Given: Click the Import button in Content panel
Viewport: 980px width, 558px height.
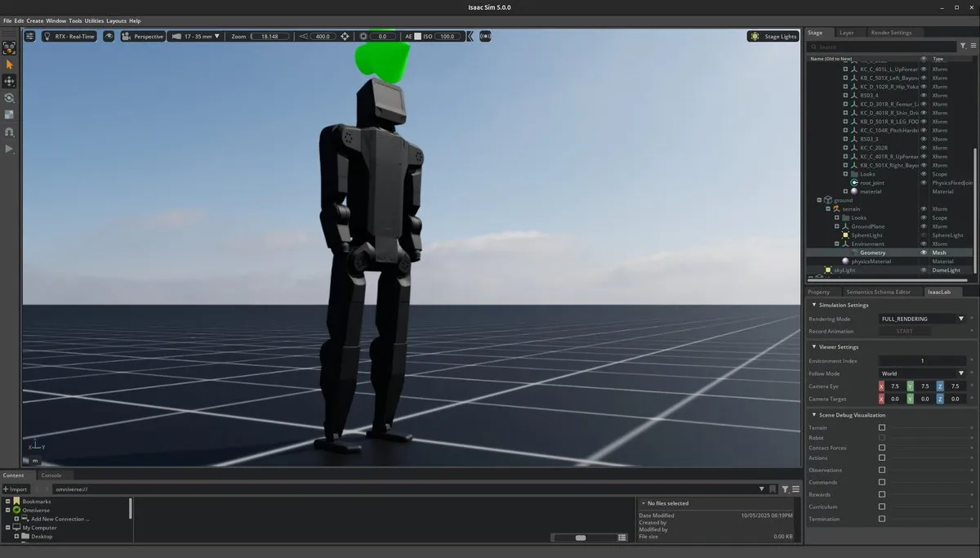Looking at the screenshot, I should point(15,489).
